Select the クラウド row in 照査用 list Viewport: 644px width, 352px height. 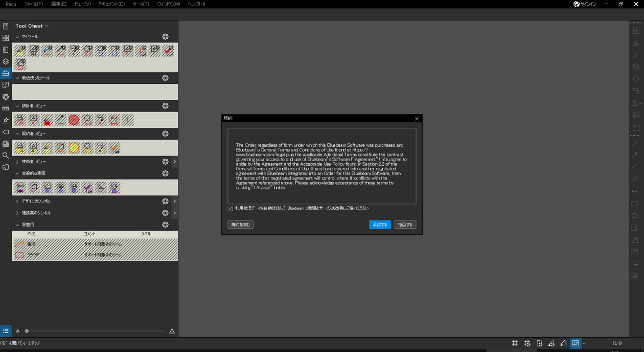point(95,255)
